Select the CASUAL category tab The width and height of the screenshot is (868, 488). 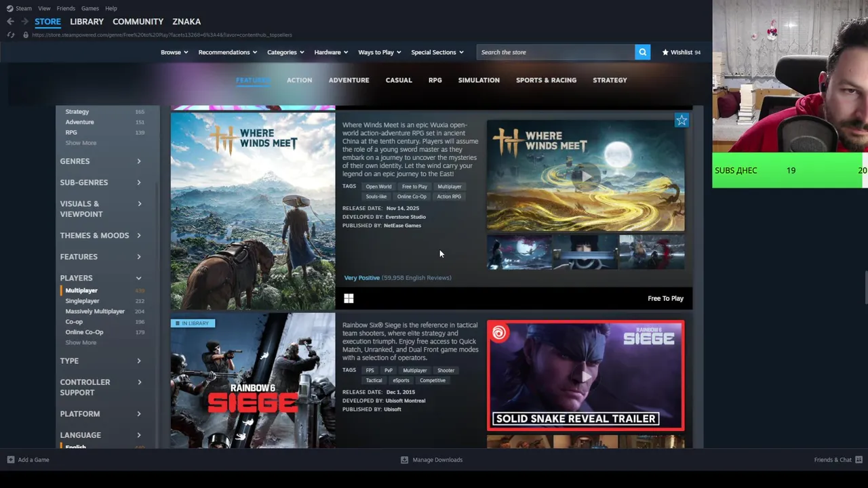[399, 80]
